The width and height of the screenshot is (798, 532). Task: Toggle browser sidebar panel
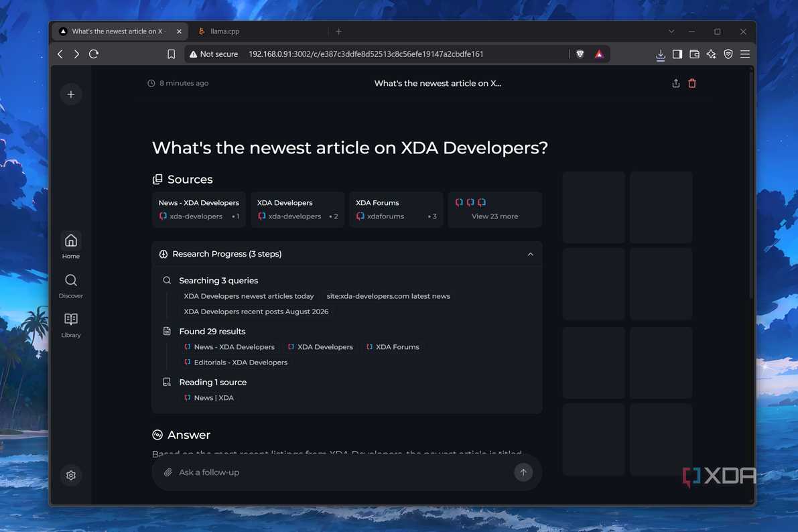coord(677,54)
